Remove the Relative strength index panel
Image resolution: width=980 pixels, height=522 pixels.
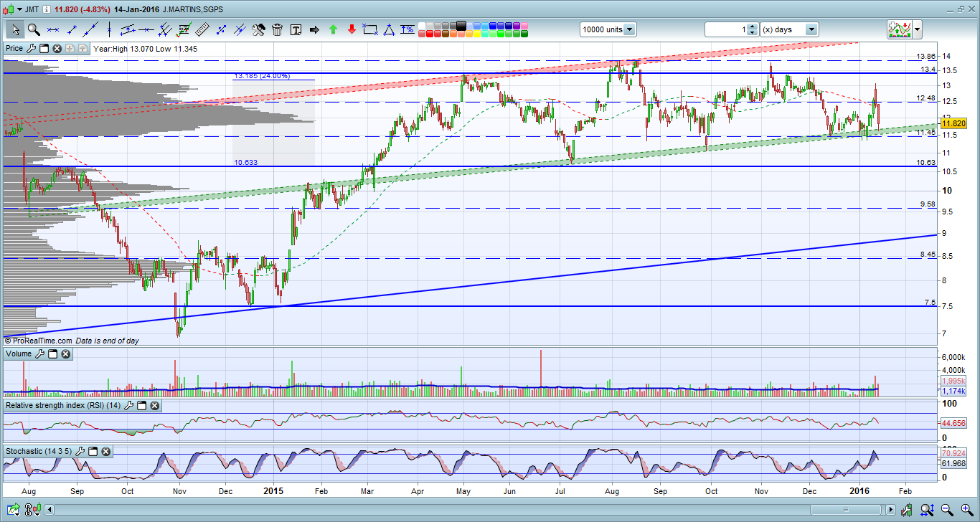pos(155,406)
